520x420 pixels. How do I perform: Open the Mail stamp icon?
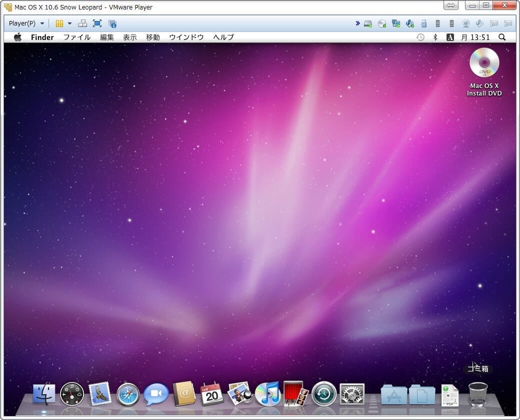100,394
